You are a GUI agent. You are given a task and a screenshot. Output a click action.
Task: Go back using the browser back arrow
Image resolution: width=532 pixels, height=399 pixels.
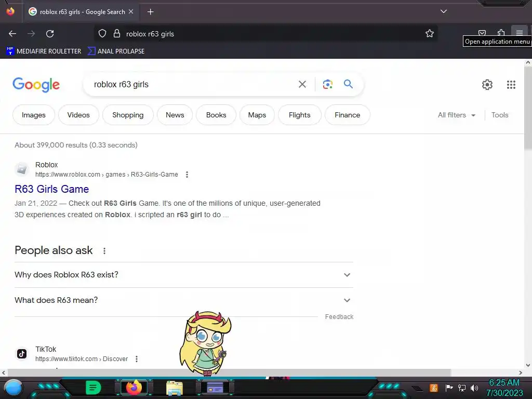[12, 34]
